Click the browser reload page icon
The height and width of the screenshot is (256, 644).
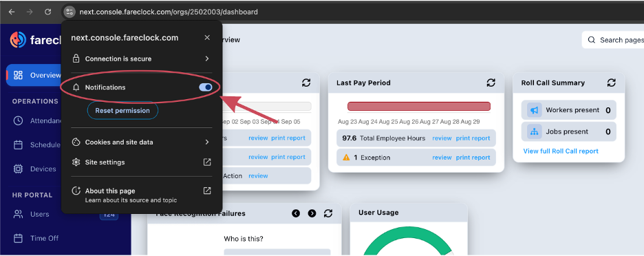pyautogui.click(x=47, y=12)
